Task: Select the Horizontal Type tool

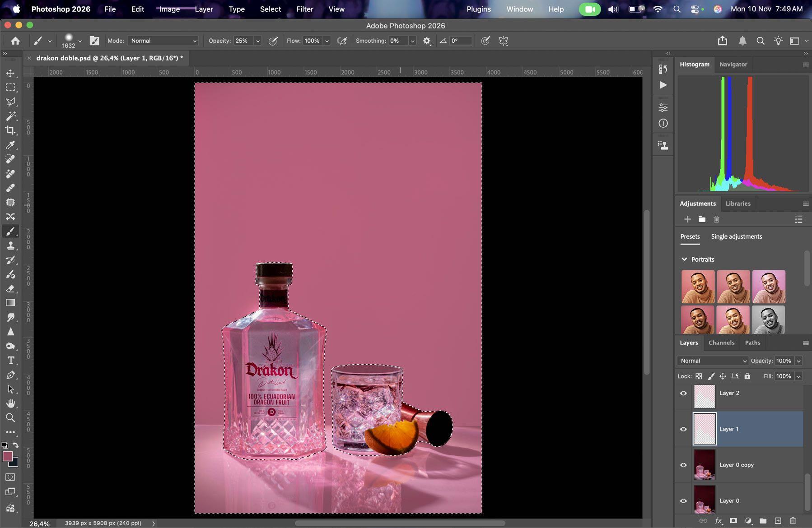Action: coord(10,361)
